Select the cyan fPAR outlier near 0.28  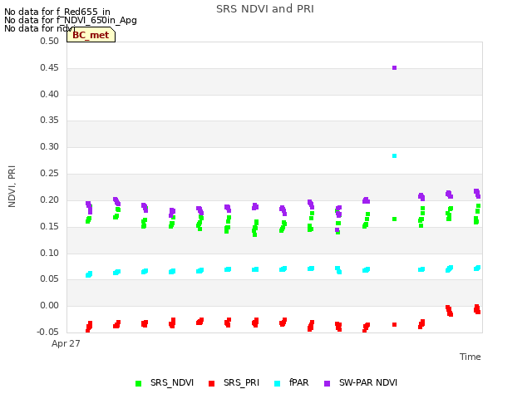pyautogui.click(x=394, y=156)
